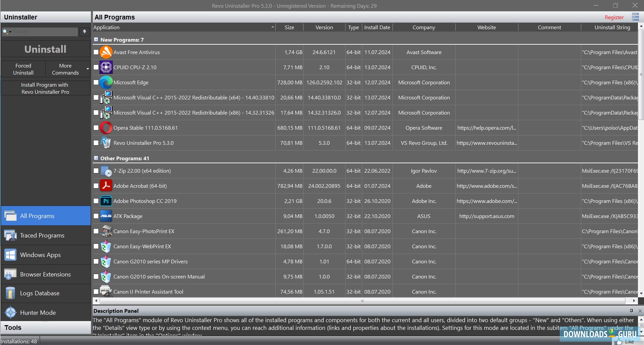Switch to the All Programs module
Screen dimensions: 644x345
[46, 216]
